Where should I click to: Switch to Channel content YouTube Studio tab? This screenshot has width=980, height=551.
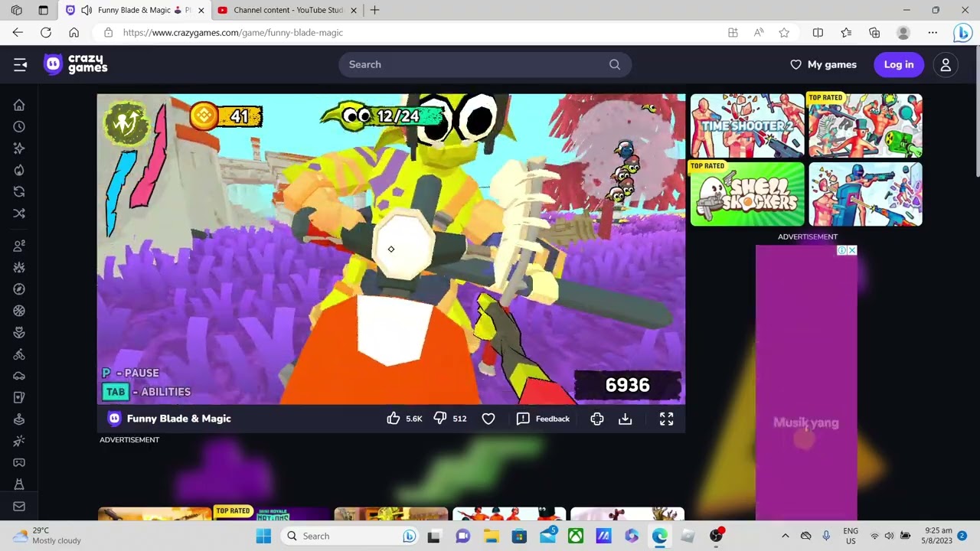coord(288,11)
